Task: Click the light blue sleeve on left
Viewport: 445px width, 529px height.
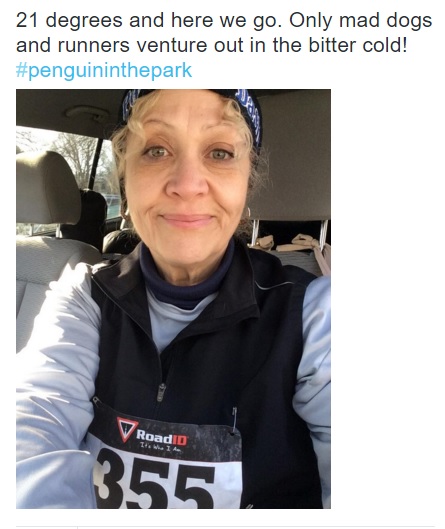Action: click(56, 388)
